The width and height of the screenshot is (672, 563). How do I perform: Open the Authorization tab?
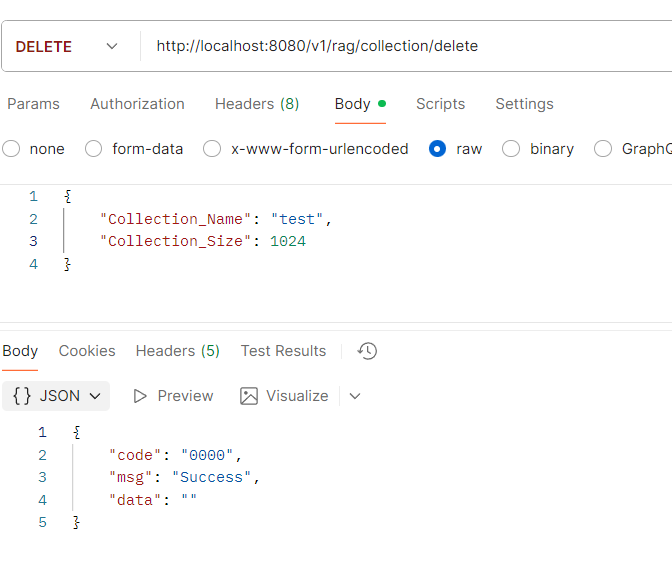click(x=137, y=104)
